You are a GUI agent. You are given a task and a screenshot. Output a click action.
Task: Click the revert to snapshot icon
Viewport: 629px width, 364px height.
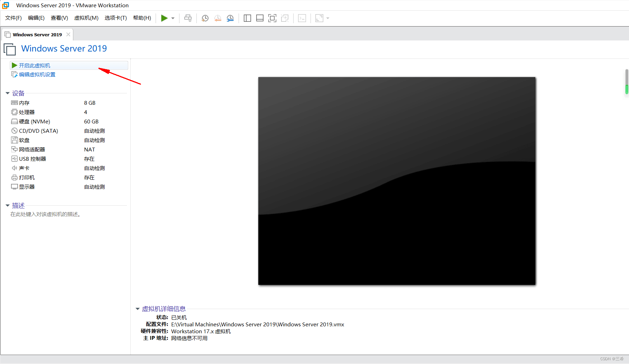tap(218, 18)
